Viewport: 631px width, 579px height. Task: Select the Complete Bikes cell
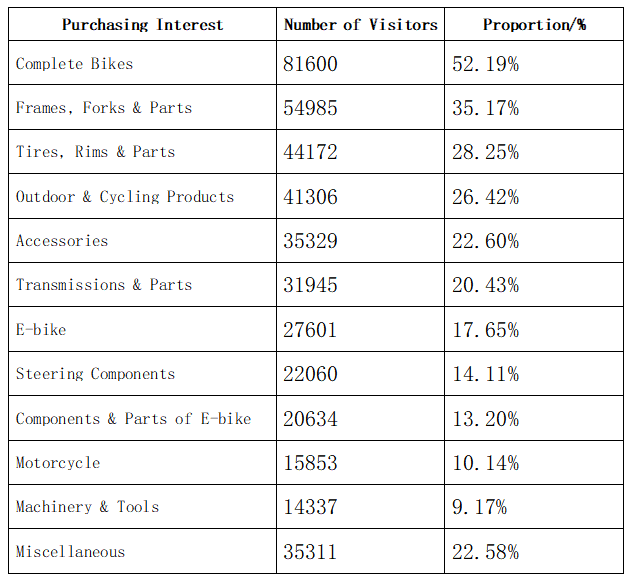(74, 64)
